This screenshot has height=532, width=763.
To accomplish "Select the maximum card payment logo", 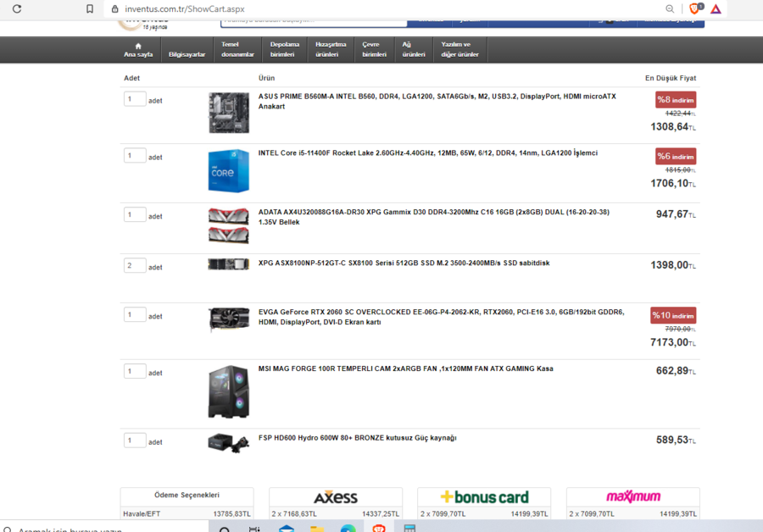I will coord(633,496).
